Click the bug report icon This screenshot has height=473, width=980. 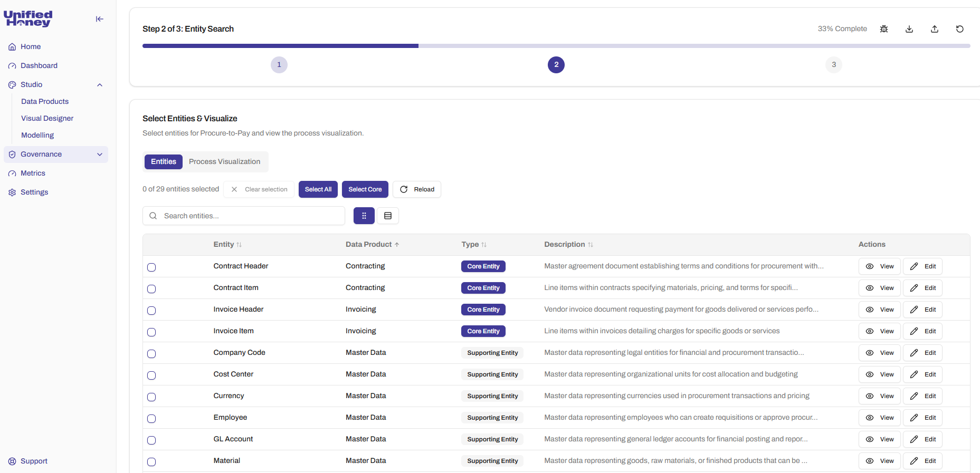(884, 29)
